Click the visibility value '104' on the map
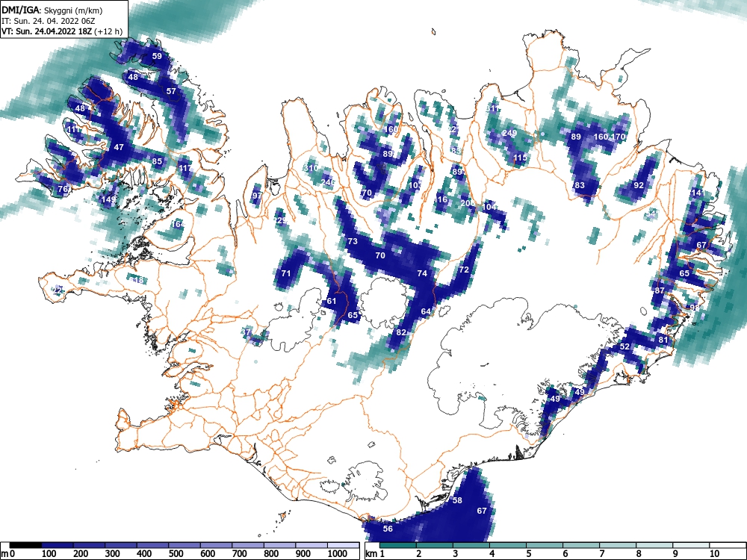747x560 pixels. (489, 207)
